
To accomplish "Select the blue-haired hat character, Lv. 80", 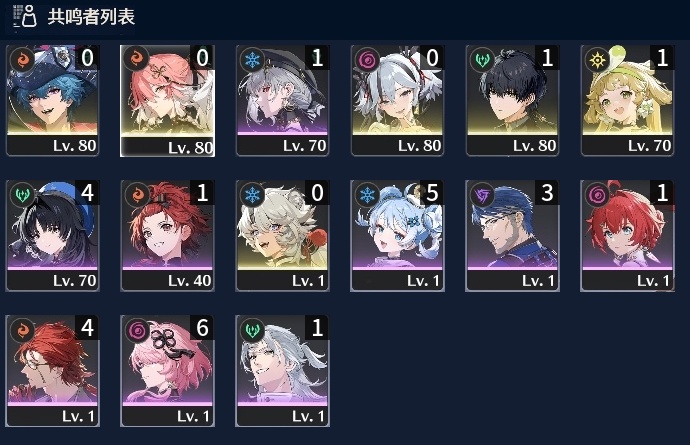I will (52, 100).
